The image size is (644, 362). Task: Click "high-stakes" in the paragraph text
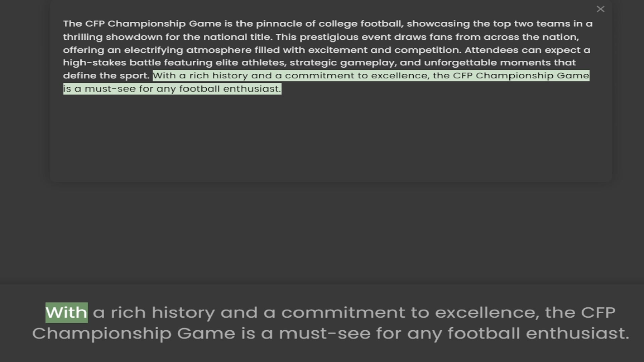click(x=94, y=63)
